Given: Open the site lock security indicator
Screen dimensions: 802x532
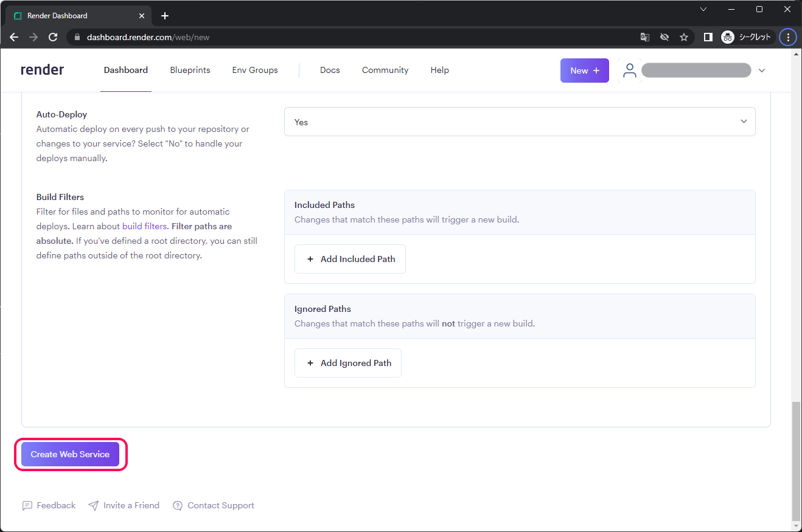Looking at the screenshot, I should point(77,36).
